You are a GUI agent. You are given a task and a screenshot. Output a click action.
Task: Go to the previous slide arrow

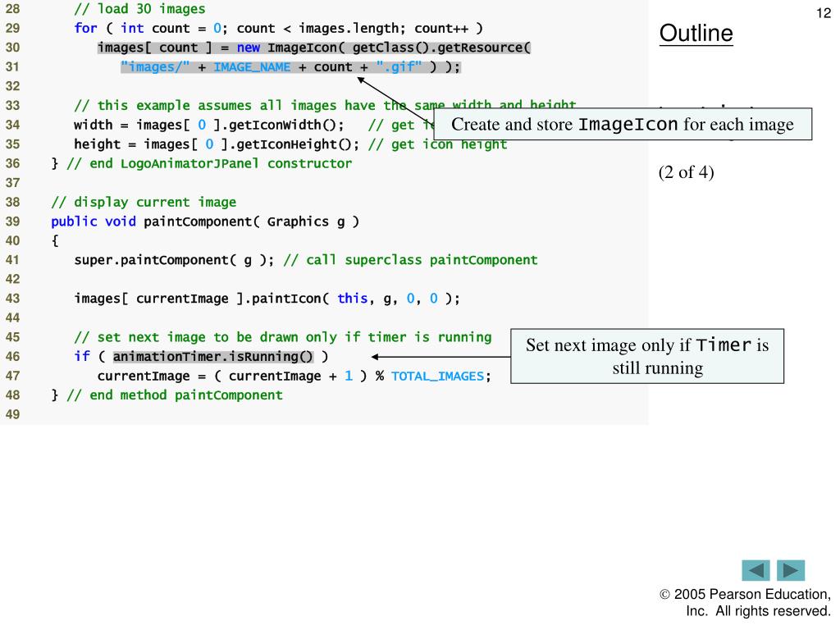coord(756,571)
